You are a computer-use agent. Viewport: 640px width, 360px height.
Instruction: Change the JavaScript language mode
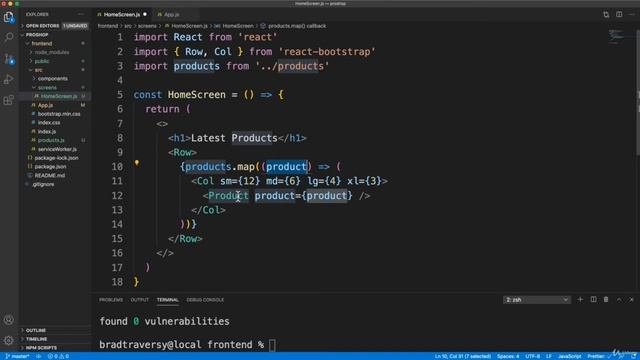[x=569, y=356]
